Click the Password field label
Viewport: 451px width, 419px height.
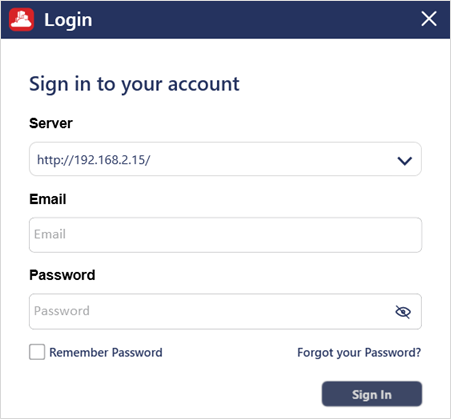coord(62,275)
